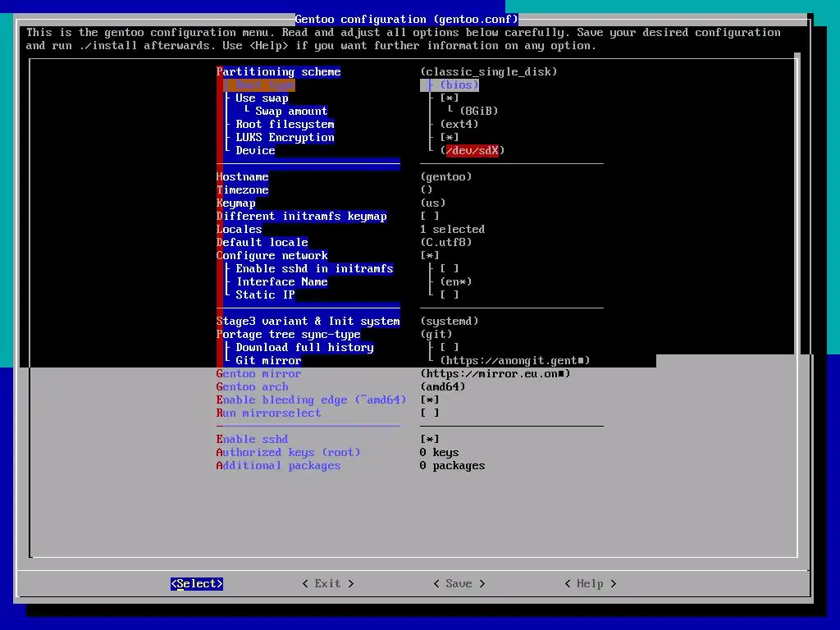Toggle the Enable sshd option
The image size is (840, 630).
[253, 440]
